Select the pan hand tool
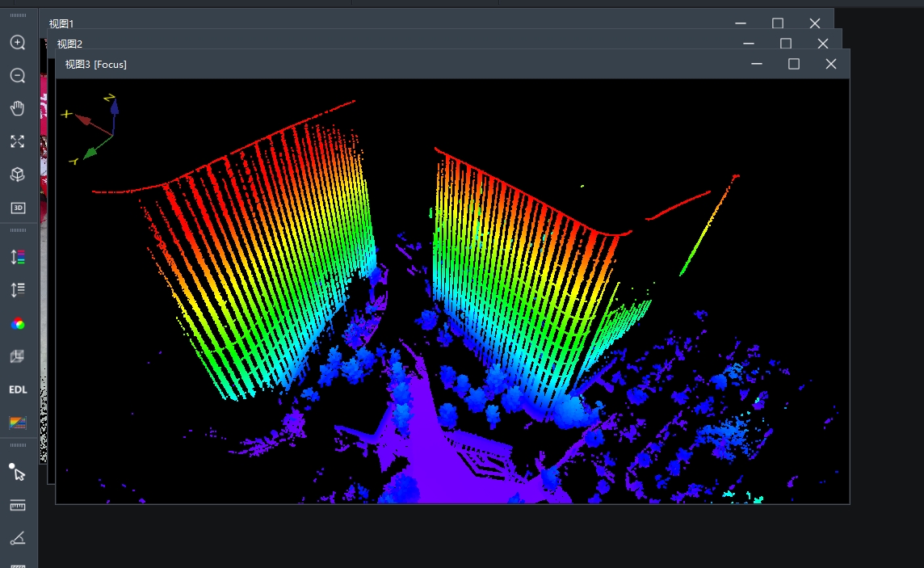This screenshot has width=924, height=568. tap(18, 109)
